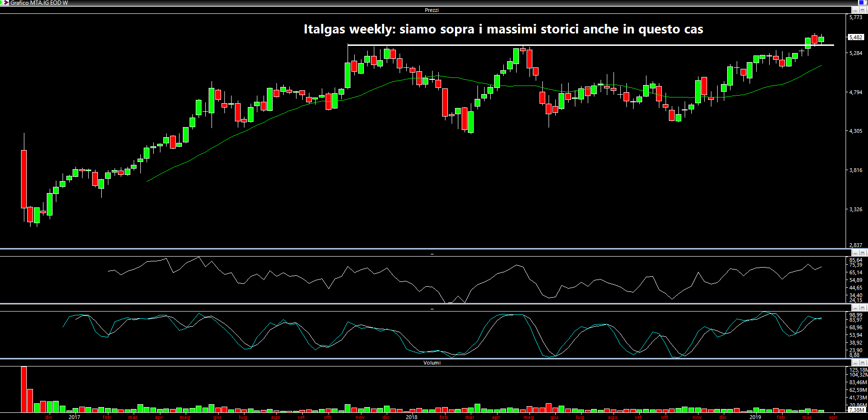Click the Prezzi panel header
The image size is (868, 420).
(x=432, y=10)
